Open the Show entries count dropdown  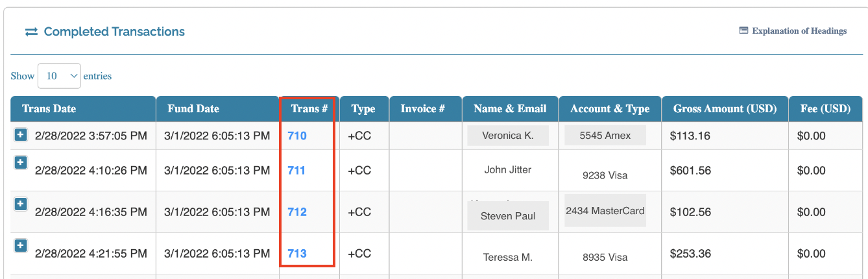[59, 76]
